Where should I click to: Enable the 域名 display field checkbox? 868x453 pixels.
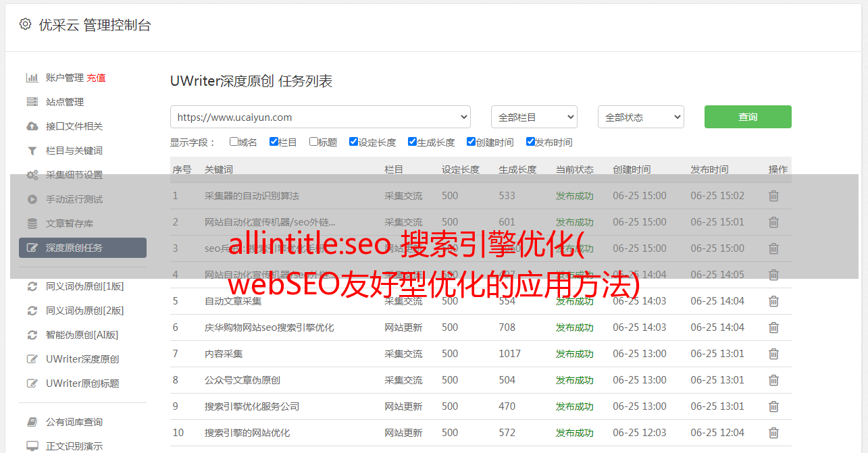234,142
